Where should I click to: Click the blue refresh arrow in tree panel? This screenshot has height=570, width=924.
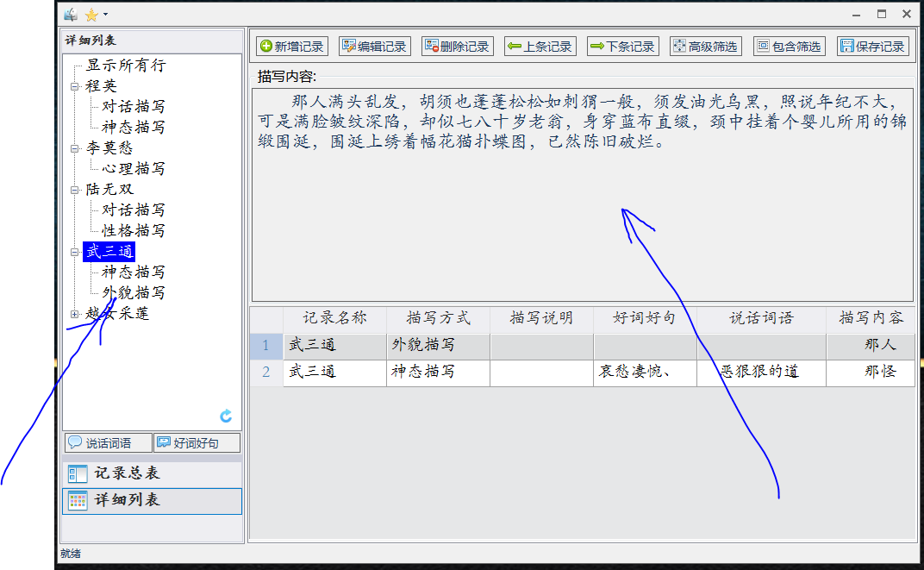click(226, 417)
